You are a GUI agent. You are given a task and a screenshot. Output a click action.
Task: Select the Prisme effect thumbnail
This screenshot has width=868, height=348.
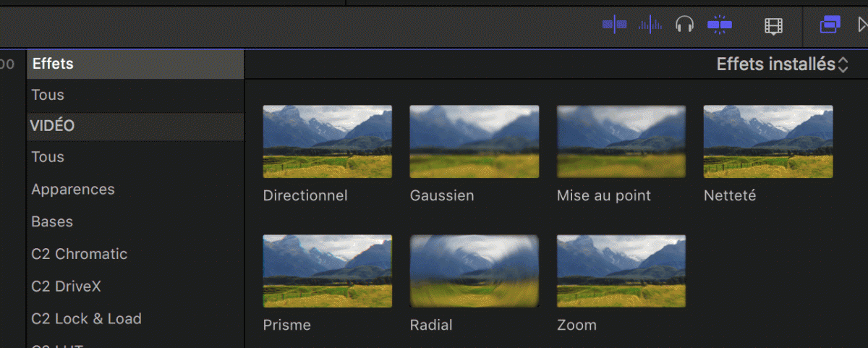click(x=328, y=271)
